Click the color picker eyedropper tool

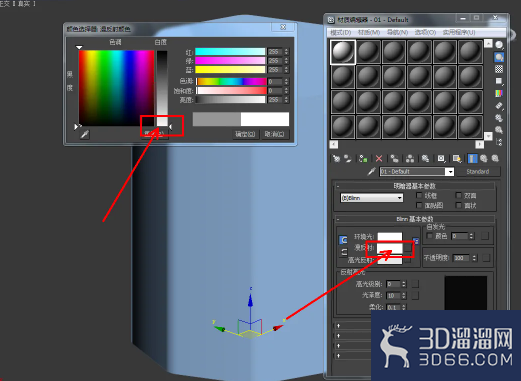point(85,135)
